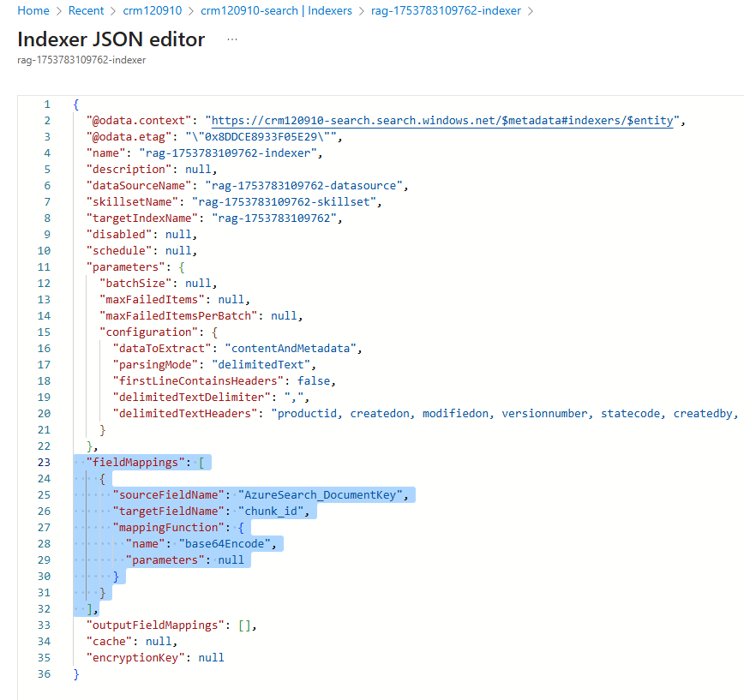Follow the @odata.context URL link
Screen dimensions: 744x700
click(442, 121)
